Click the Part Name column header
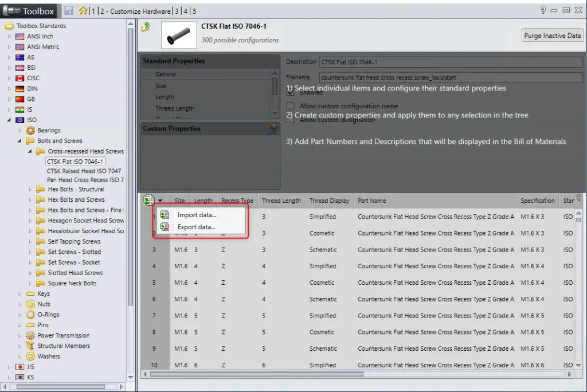Image resolution: width=587 pixels, height=392 pixels. click(435, 201)
